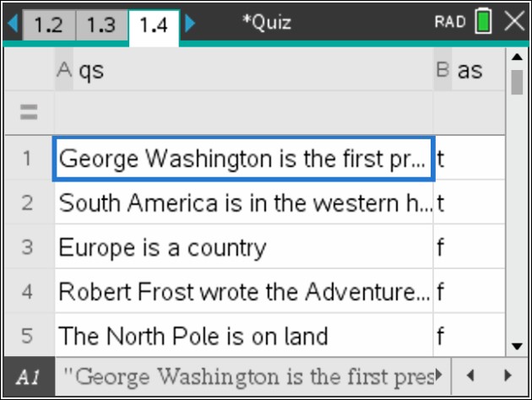Click the RAD angle mode indicator
Image resolution: width=532 pixels, height=400 pixels.
click(450, 22)
